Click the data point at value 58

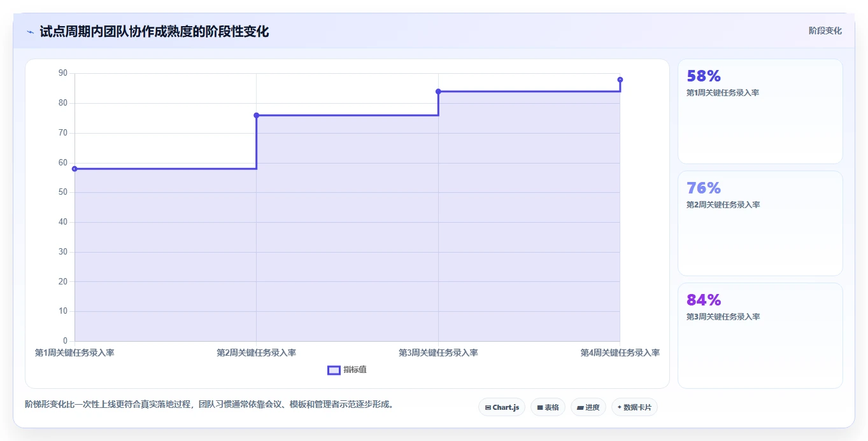tap(75, 169)
